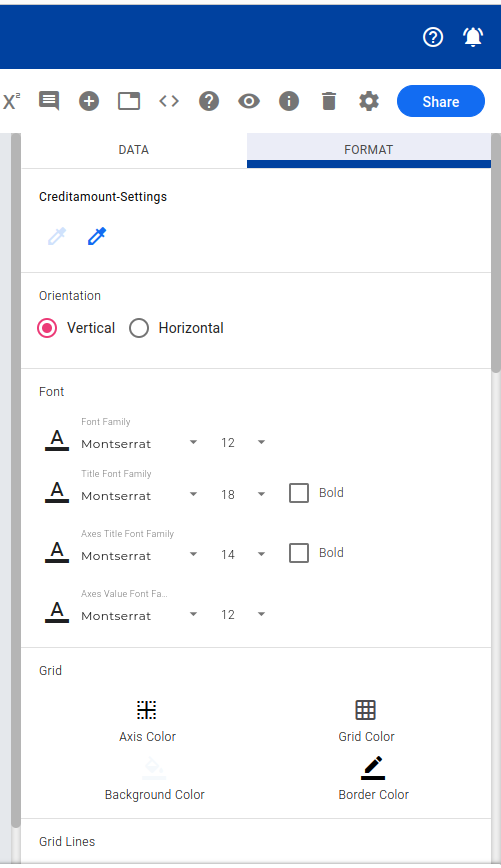Click the comment speech bubble icon
The image size is (501, 868).
49,101
